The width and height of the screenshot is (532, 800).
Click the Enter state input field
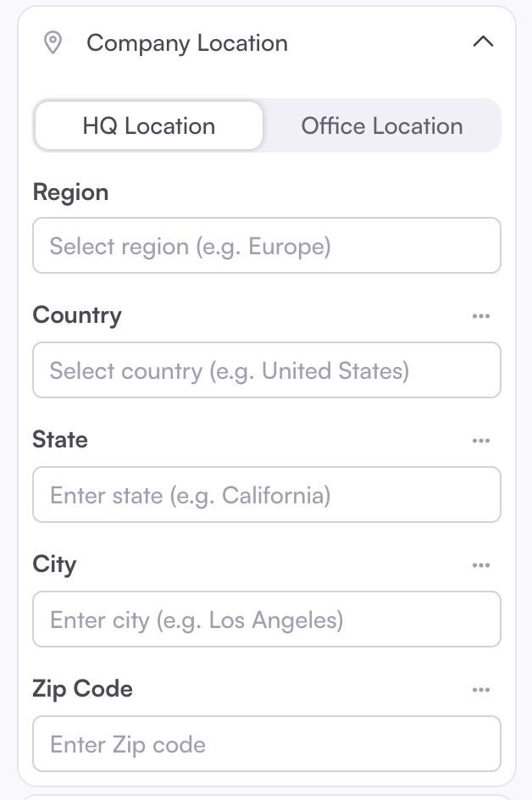[267, 495]
